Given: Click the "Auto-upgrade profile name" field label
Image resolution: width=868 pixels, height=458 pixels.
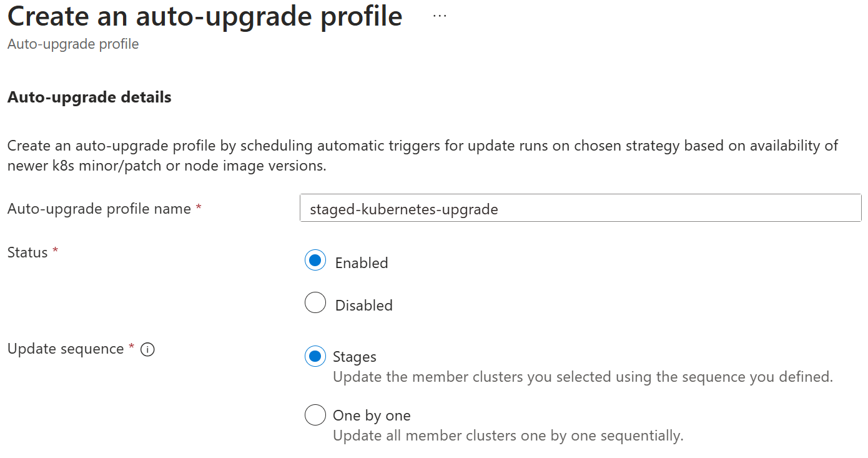Looking at the screenshot, I should (99, 209).
